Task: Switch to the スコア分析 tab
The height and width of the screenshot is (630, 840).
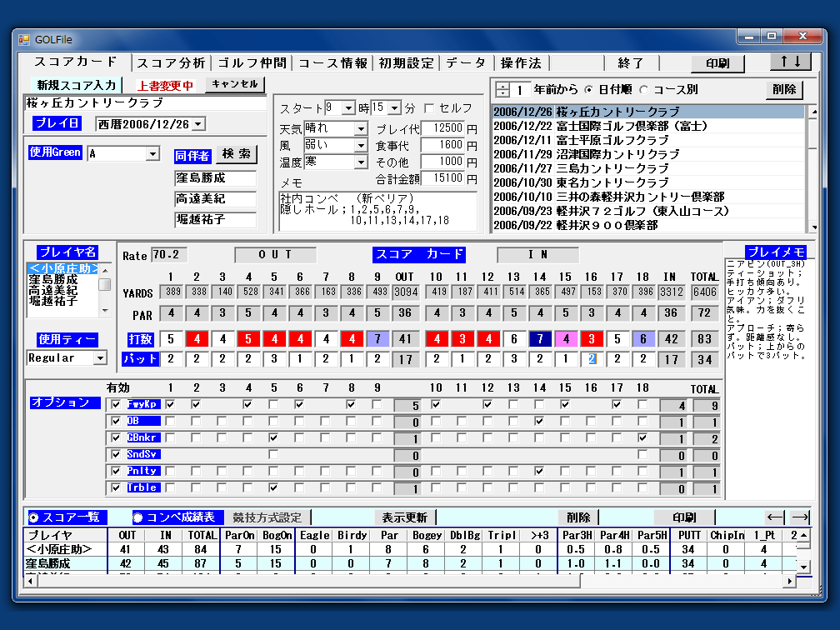Action: tap(171, 63)
